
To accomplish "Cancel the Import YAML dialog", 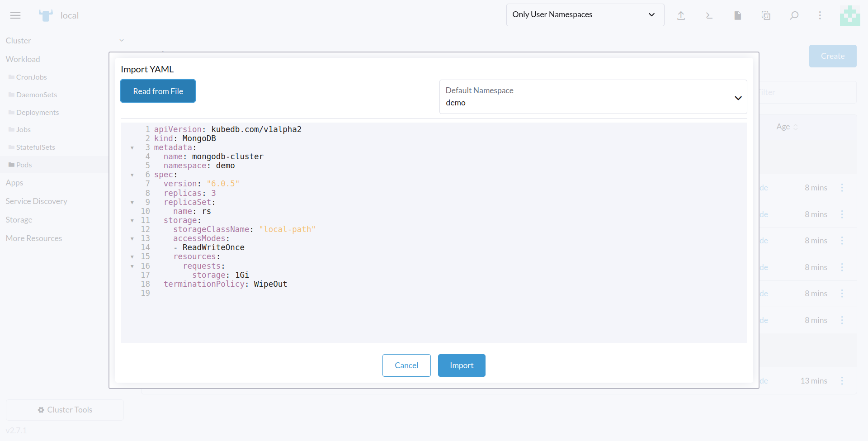I will coord(406,365).
